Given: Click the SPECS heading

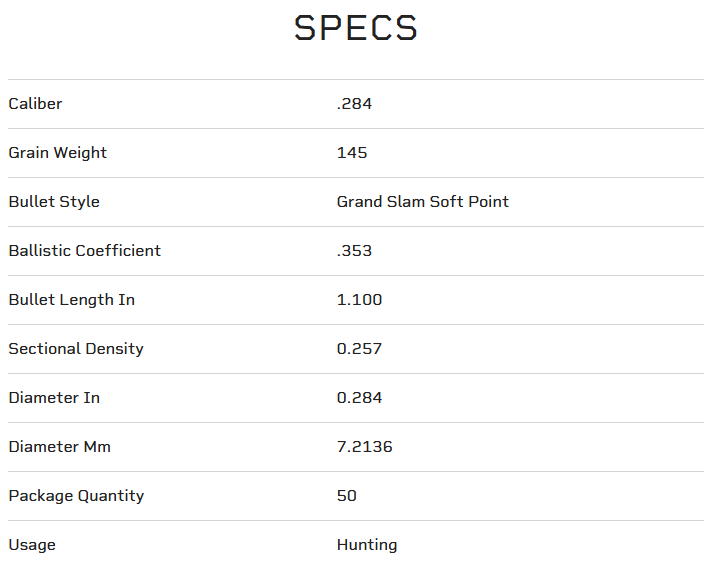Looking at the screenshot, I should pyautogui.click(x=355, y=28).
